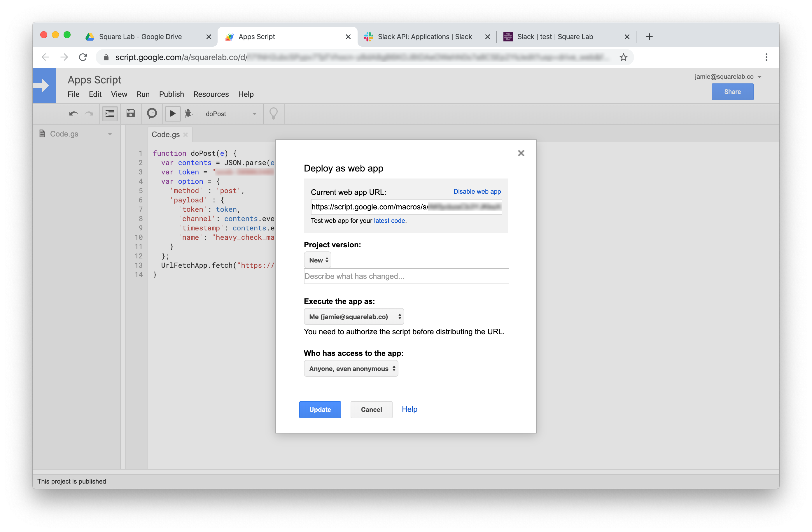Screen dimensions: 812x532
Task: Click the Redo icon
Action: [89, 114]
